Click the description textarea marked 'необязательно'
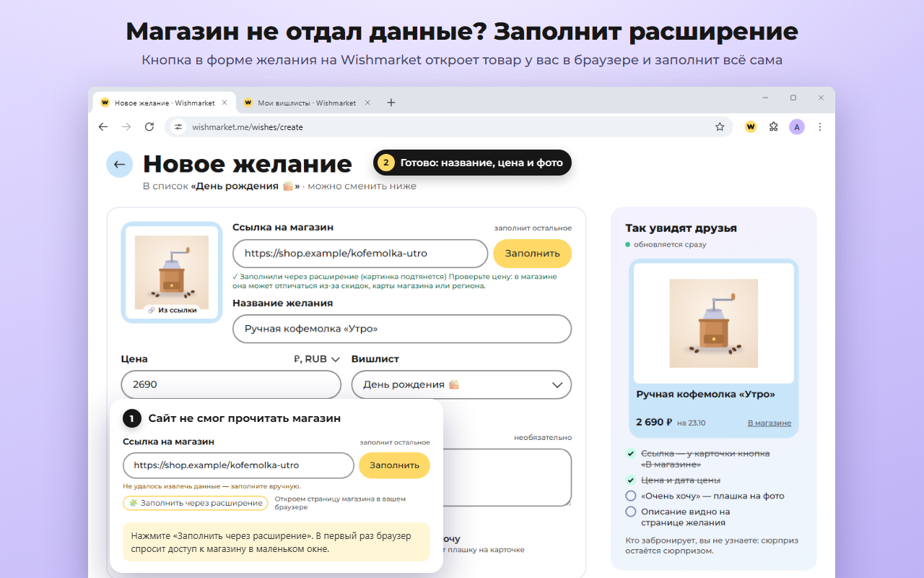The height and width of the screenshot is (578, 924). (507, 478)
